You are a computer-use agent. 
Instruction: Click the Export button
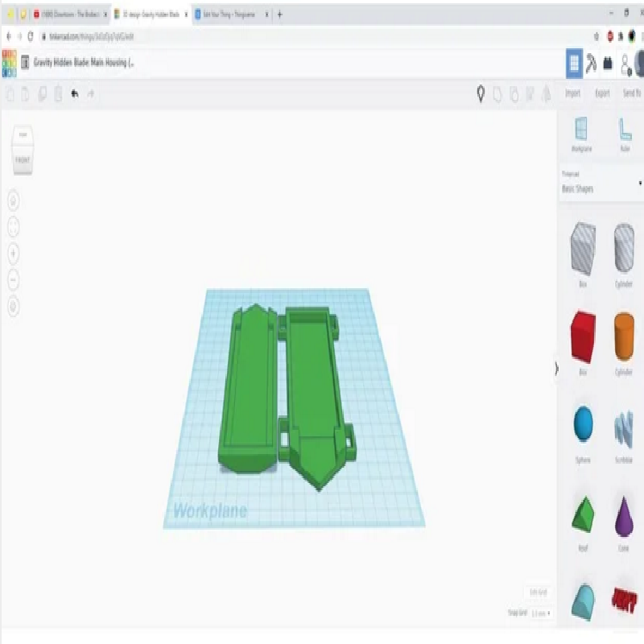(602, 93)
